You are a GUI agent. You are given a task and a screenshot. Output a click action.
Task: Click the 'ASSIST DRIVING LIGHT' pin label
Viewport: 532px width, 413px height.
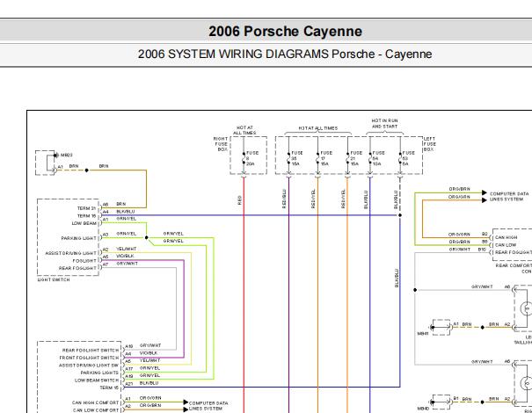71,253
